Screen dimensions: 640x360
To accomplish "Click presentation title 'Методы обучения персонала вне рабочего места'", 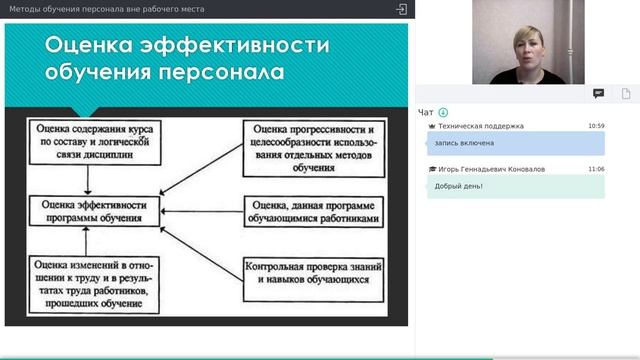I will pyautogui.click(x=107, y=9).
